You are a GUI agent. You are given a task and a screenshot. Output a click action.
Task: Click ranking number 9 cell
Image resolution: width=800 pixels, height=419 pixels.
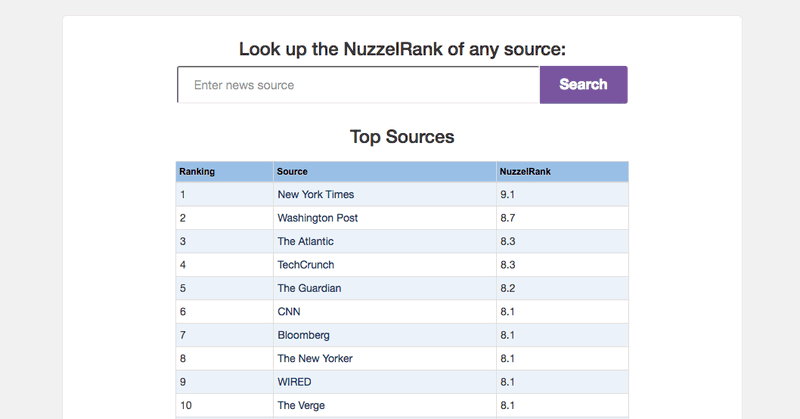[x=224, y=382]
